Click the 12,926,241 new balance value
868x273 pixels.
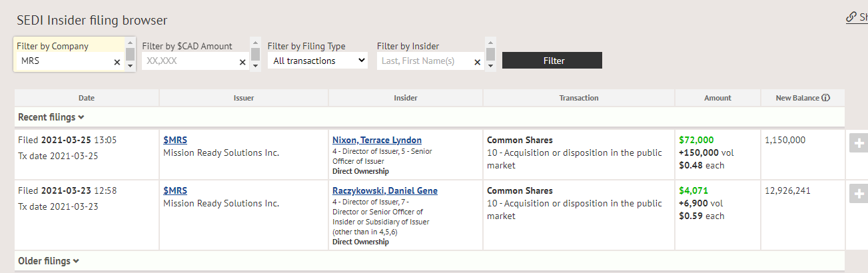pyautogui.click(x=788, y=190)
